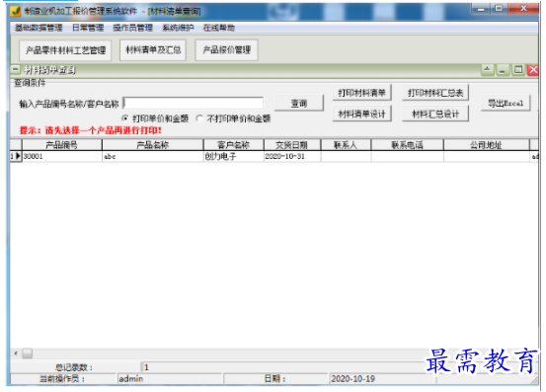The width and height of the screenshot is (546, 392).
Task: Click the inner window system menu icon
Action: (x=15, y=70)
